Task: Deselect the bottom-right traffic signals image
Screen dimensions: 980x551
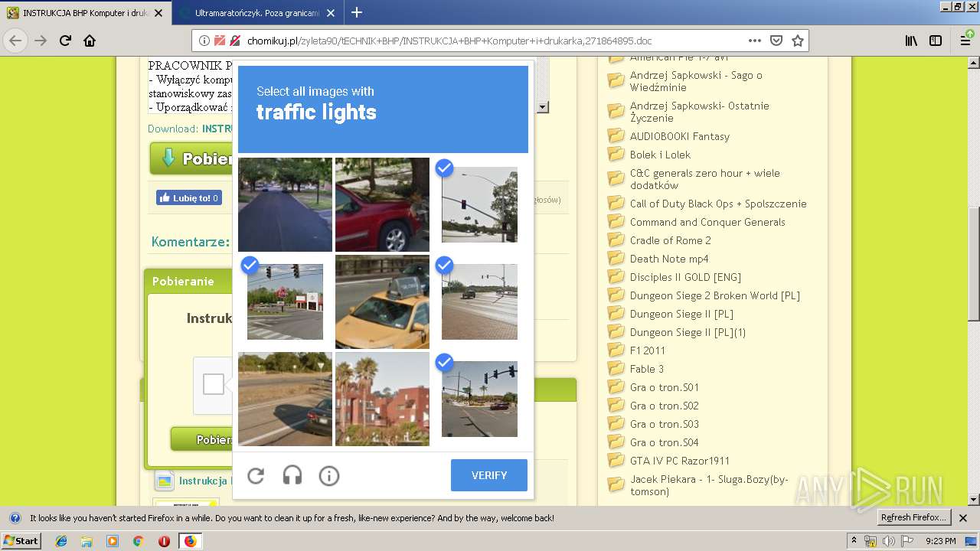Action: point(479,399)
